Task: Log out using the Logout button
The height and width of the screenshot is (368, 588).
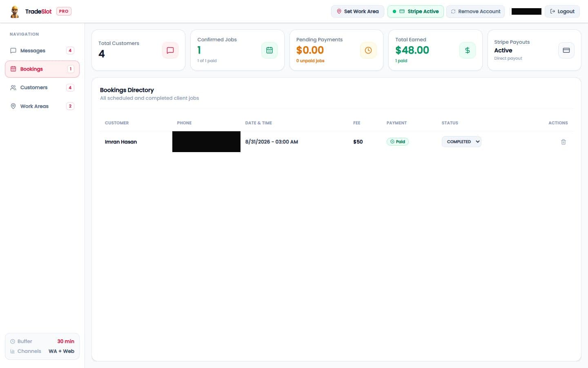Action: tap(562, 11)
